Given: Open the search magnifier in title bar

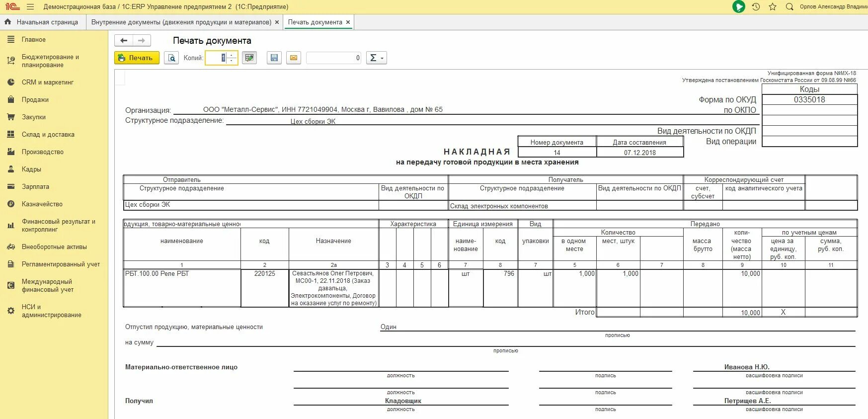Looking at the screenshot, I should [x=789, y=7].
